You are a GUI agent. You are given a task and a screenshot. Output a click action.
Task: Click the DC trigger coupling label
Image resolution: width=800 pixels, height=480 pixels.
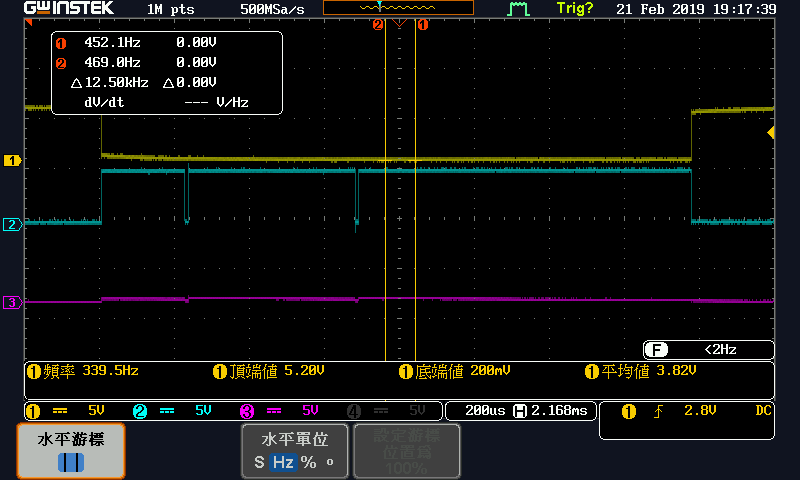(763, 411)
